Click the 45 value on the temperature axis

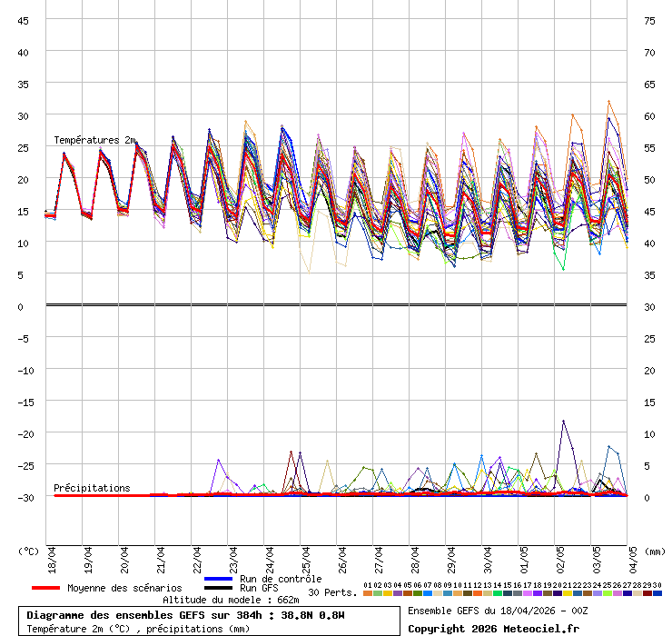coord(25,20)
